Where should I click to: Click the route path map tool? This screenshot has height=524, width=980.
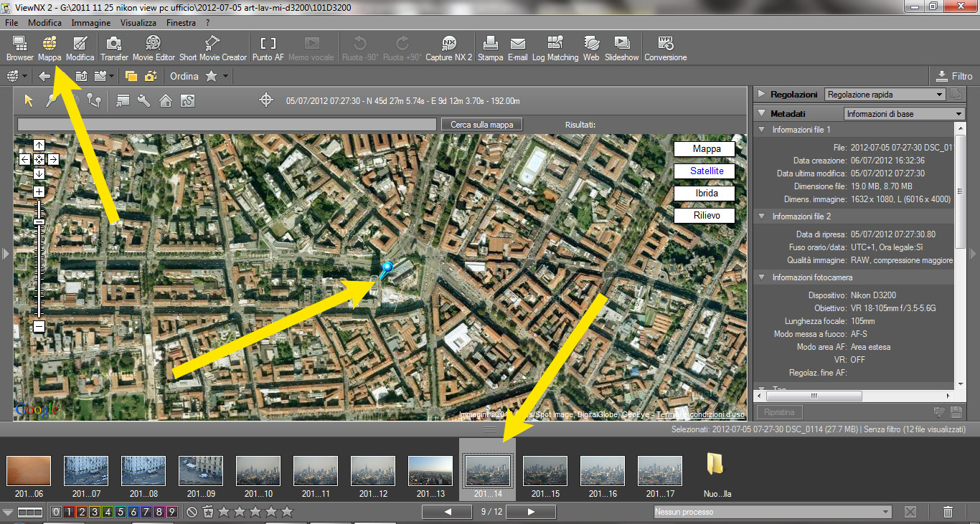[x=93, y=100]
